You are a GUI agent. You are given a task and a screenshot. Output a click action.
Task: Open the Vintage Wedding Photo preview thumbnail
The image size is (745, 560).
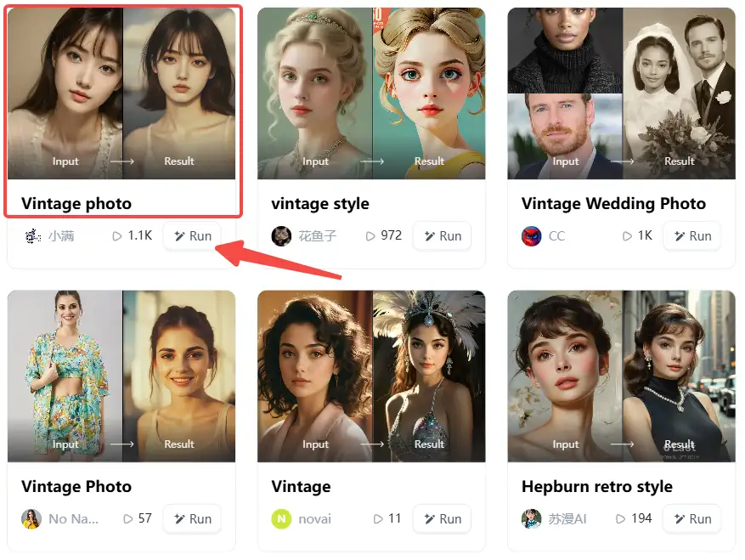click(x=621, y=93)
